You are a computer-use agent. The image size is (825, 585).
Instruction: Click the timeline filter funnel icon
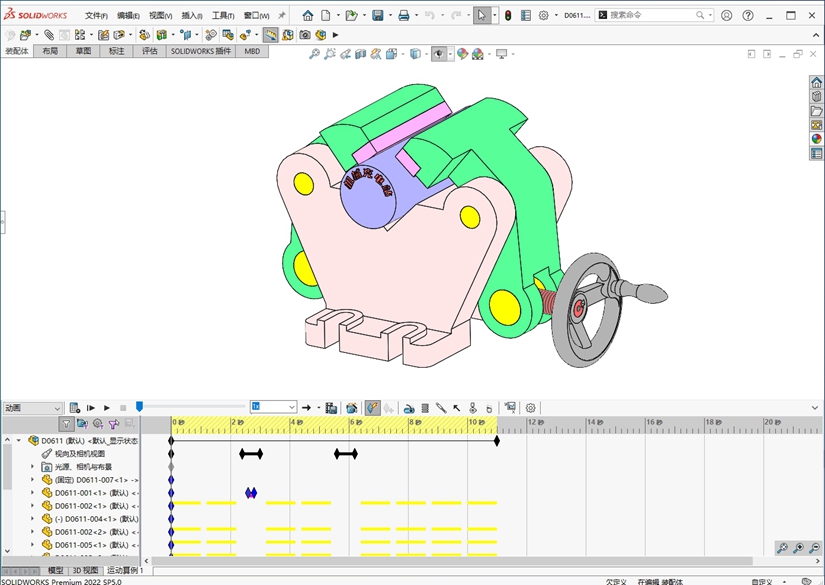pos(66,424)
